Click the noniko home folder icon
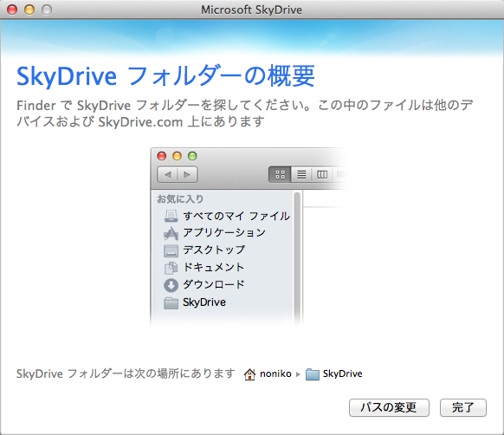 point(249,374)
